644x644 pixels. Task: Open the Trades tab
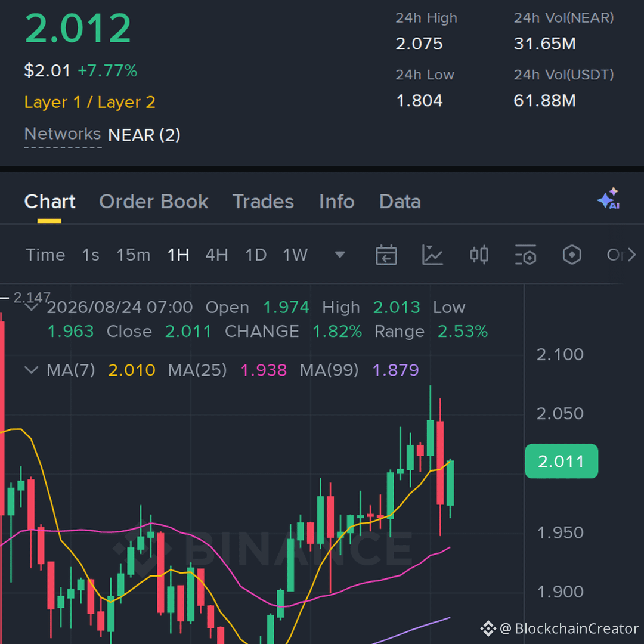click(x=264, y=202)
